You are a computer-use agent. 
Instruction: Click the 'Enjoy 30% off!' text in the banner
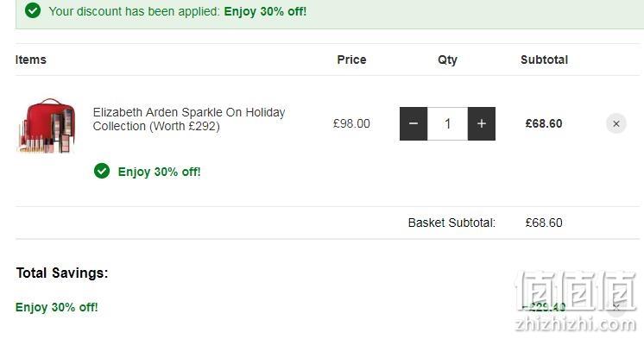tap(265, 11)
